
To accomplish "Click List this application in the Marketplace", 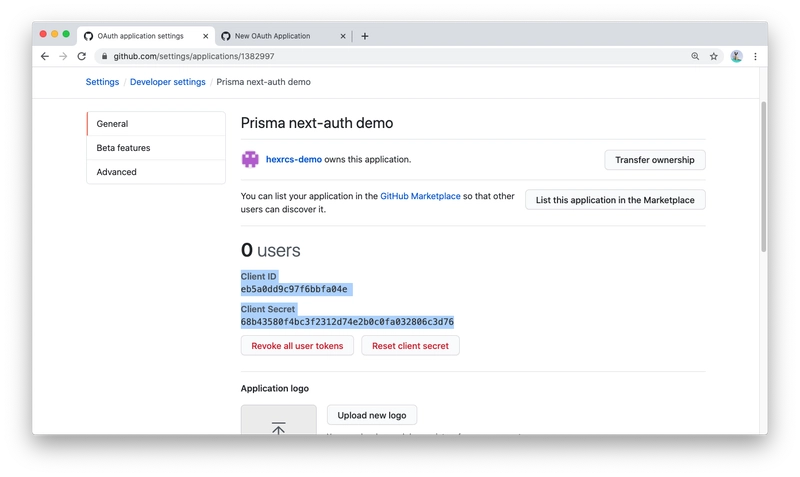I will pos(615,200).
